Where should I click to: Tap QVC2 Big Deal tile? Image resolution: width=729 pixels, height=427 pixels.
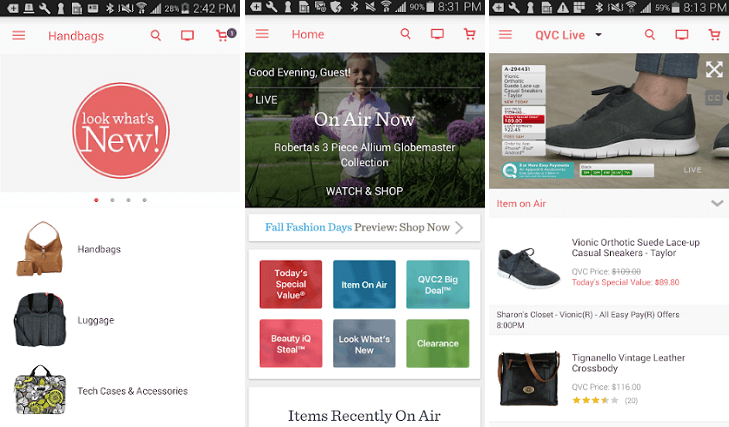(x=437, y=284)
